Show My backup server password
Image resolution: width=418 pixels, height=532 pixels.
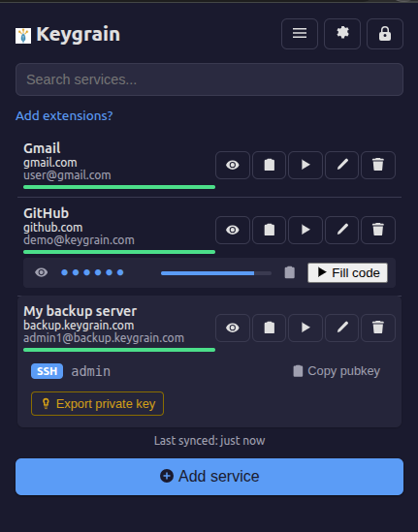(233, 328)
